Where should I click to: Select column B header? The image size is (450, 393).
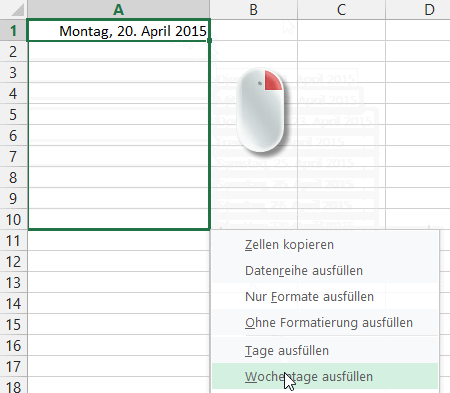click(x=254, y=9)
